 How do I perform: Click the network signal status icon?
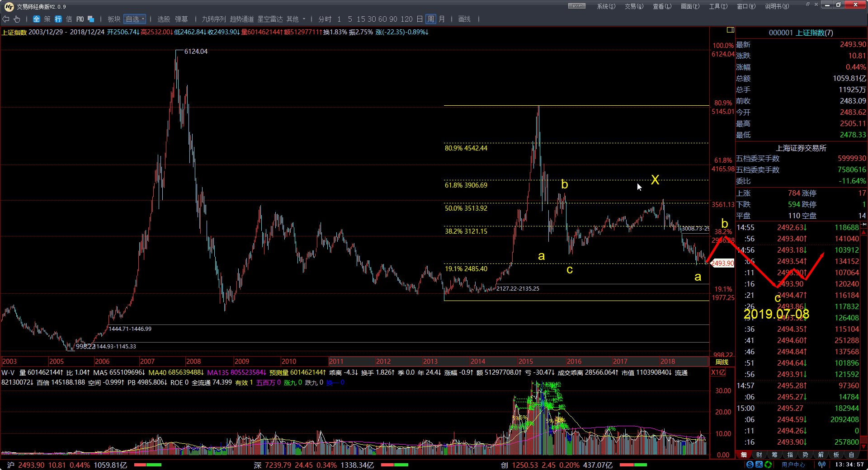[822, 465]
